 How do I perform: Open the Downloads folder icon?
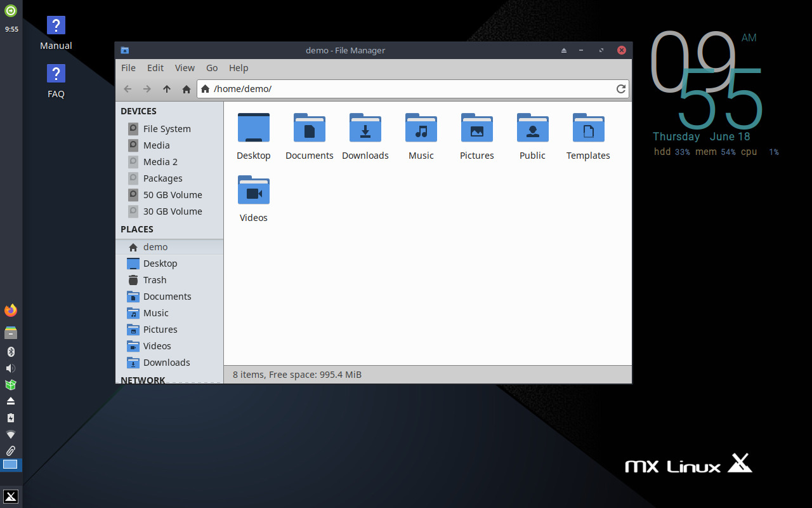tap(365, 129)
